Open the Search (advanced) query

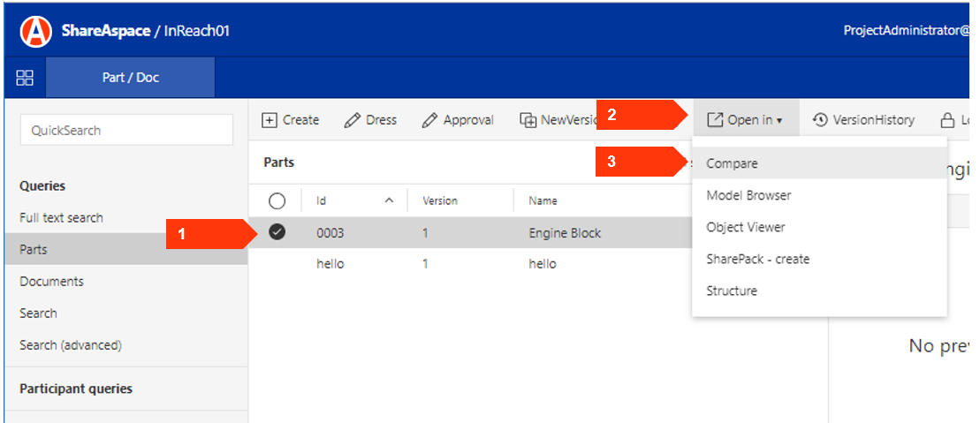click(71, 345)
